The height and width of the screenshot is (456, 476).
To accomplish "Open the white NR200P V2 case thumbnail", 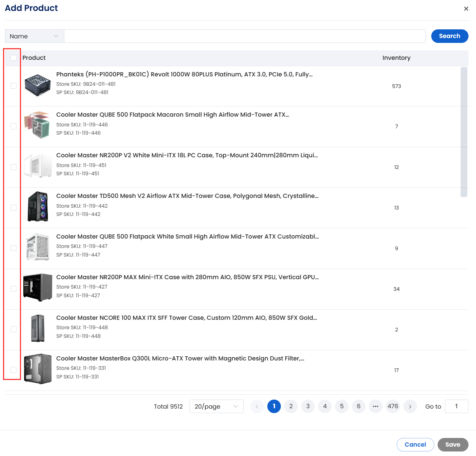I will coord(38,165).
